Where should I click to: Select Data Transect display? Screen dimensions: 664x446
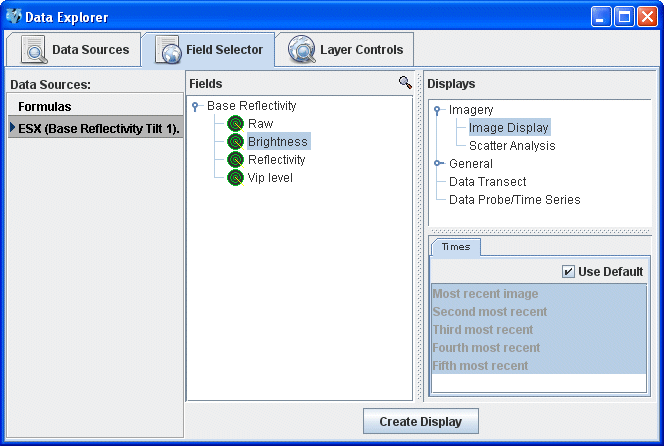pyautogui.click(x=487, y=182)
